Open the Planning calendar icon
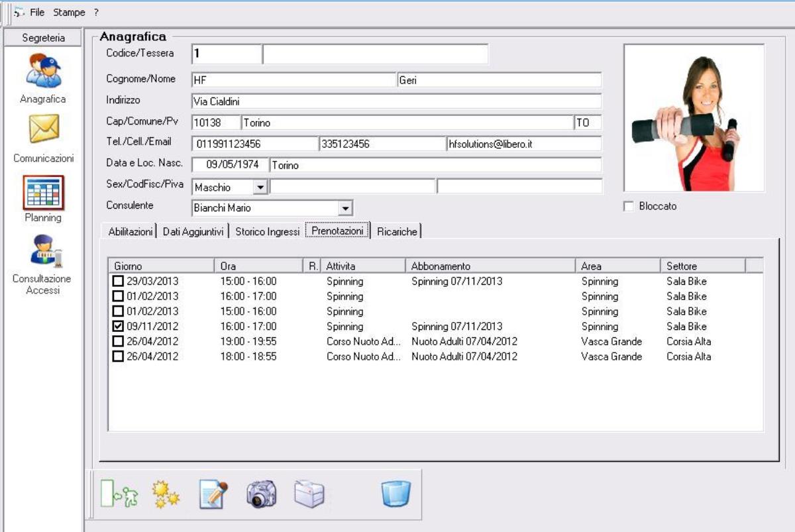The height and width of the screenshot is (532, 795). pyautogui.click(x=44, y=191)
